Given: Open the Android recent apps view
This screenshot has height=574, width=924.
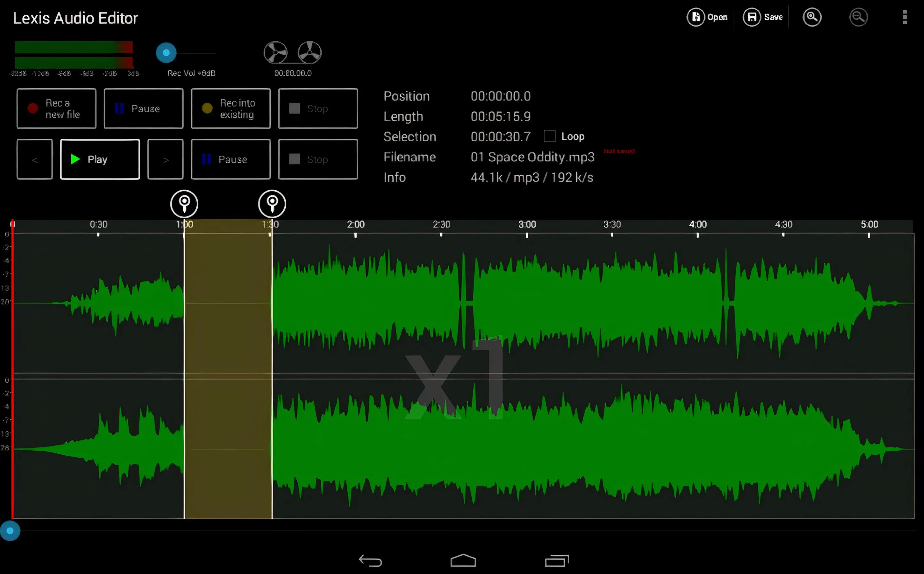Looking at the screenshot, I should pos(557,560).
